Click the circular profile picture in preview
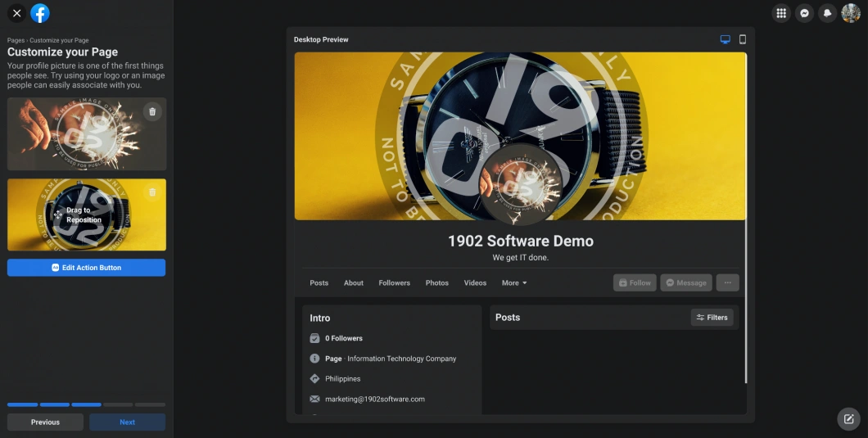 [x=520, y=184]
